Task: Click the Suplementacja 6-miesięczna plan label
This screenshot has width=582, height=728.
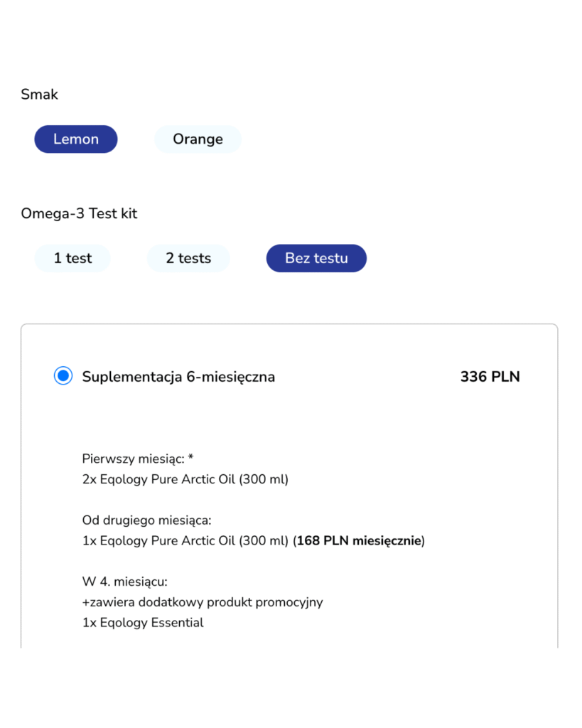Action: [x=178, y=377]
